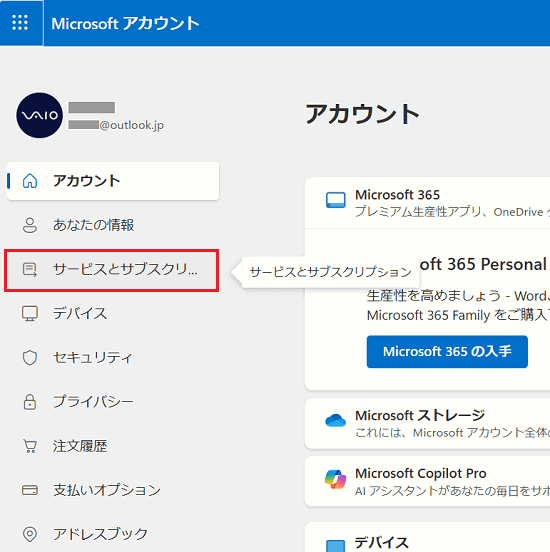Click the padlock icon for プライバシー

(30, 402)
